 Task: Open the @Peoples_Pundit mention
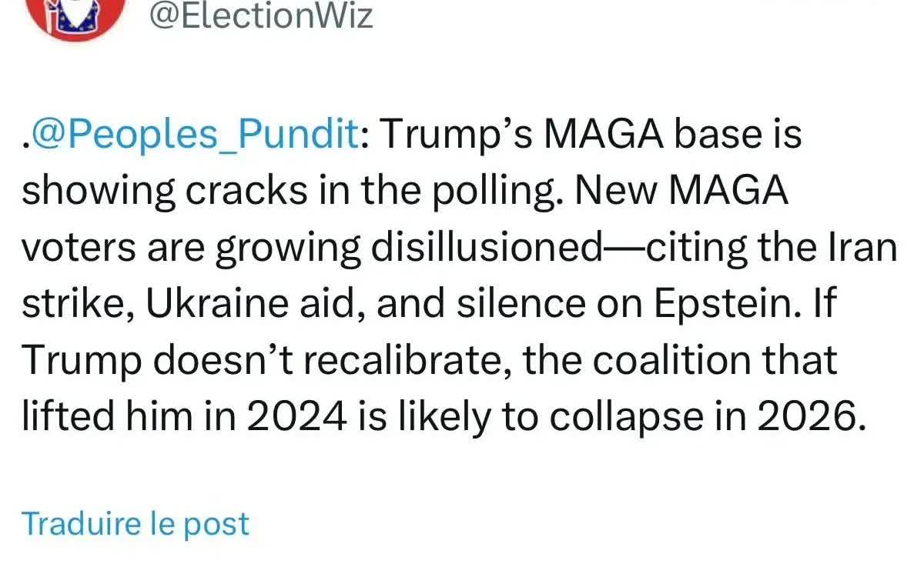tap(192, 136)
